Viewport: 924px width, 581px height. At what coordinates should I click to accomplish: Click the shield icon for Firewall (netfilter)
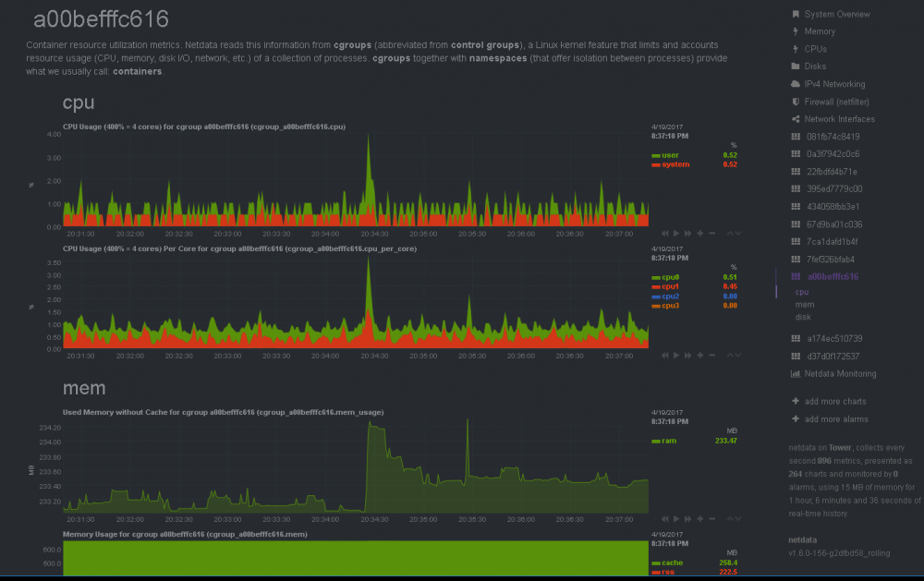click(796, 102)
